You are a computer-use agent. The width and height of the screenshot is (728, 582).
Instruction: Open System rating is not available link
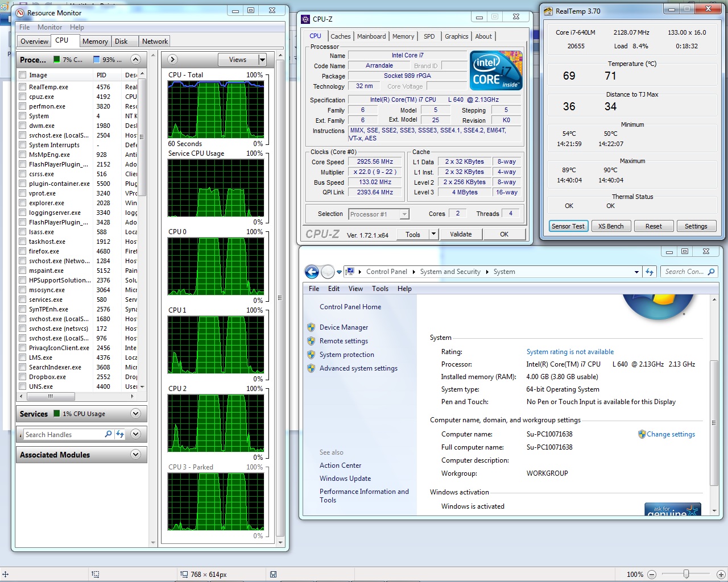570,352
